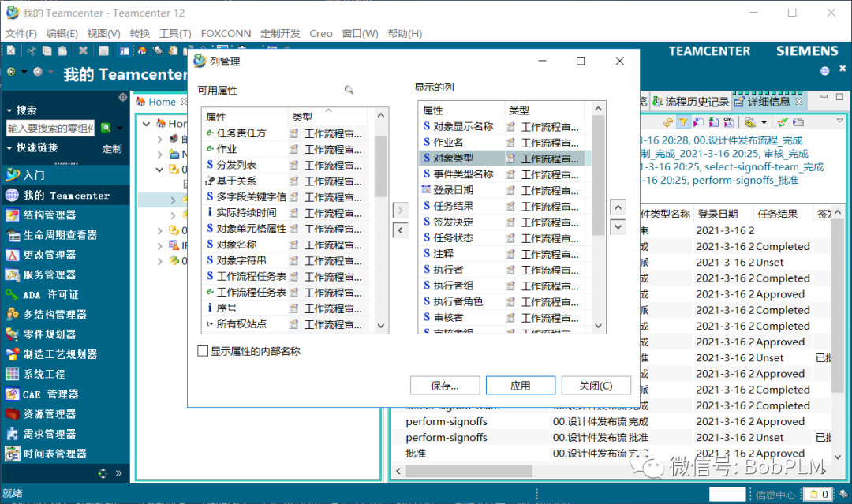Click the Cut scissors icon in main toolbar
This screenshot has height=504, width=852.
click(x=32, y=51)
